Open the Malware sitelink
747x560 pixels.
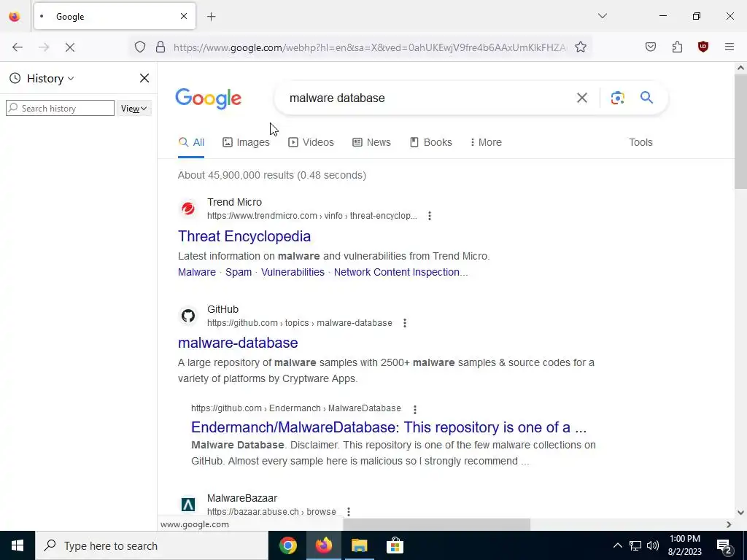[x=197, y=272]
